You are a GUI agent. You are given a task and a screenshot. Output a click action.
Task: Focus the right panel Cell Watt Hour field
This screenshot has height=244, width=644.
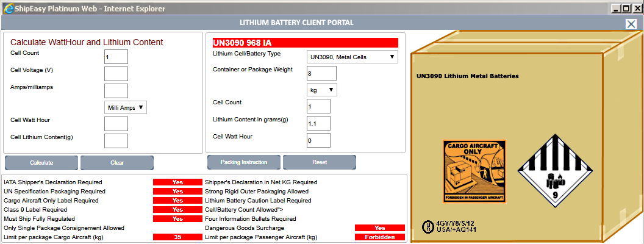(319, 140)
